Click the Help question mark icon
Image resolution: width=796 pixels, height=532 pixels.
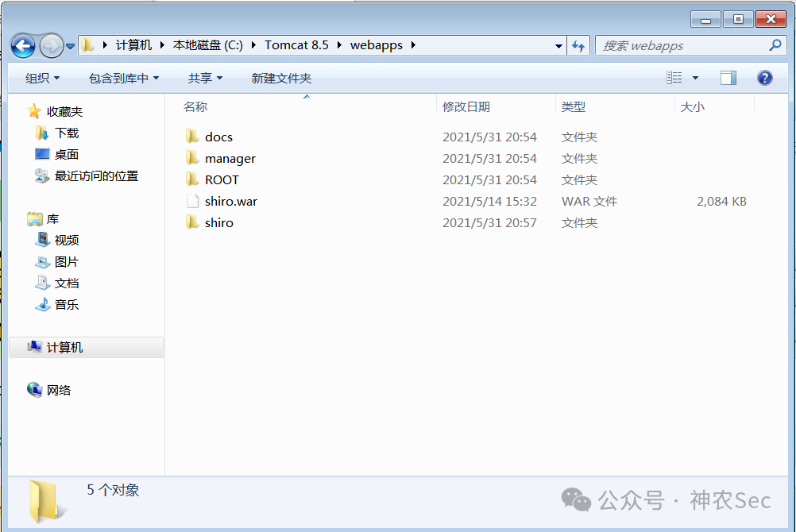[764, 77]
